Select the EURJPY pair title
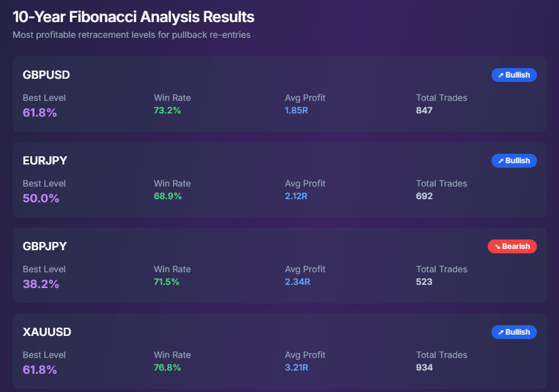Image resolution: width=559 pixels, height=392 pixels. tap(45, 161)
